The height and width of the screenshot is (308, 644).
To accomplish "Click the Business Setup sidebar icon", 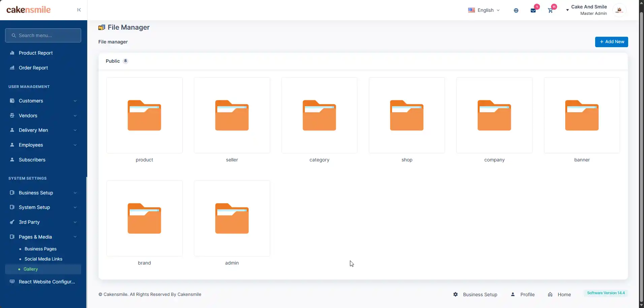I will click(x=12, y=193).
